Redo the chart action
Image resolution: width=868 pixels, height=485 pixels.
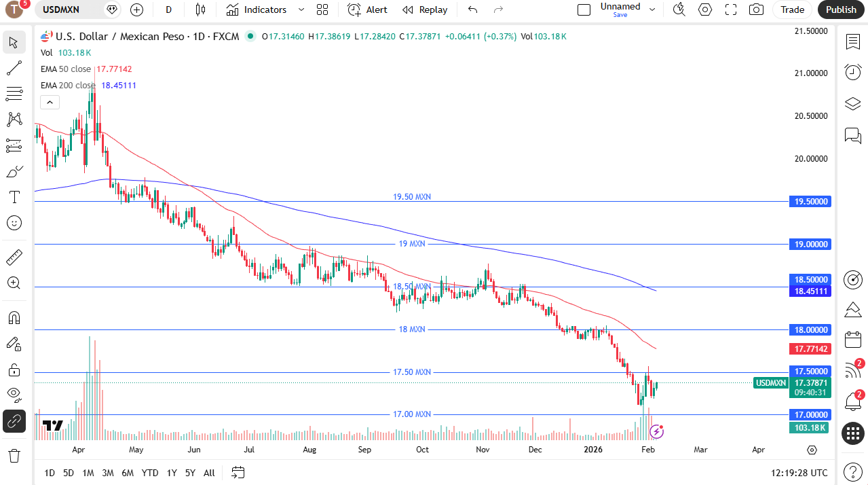click(499, 10)
